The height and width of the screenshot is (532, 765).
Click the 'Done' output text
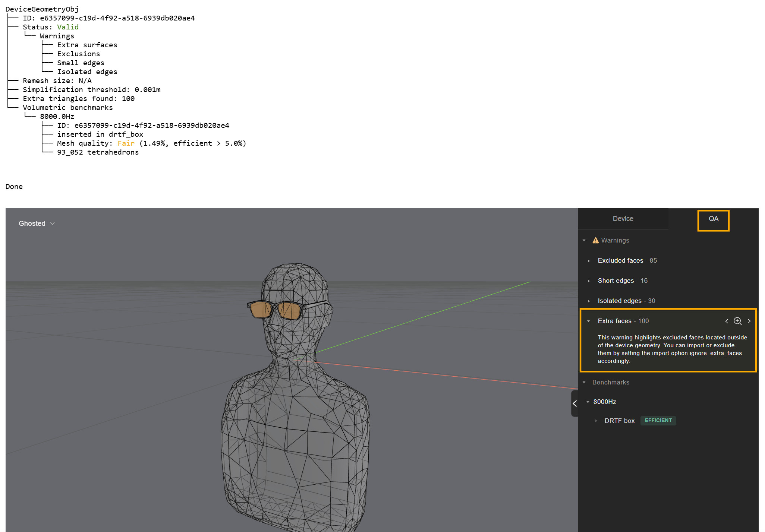(x=14, y=187)
